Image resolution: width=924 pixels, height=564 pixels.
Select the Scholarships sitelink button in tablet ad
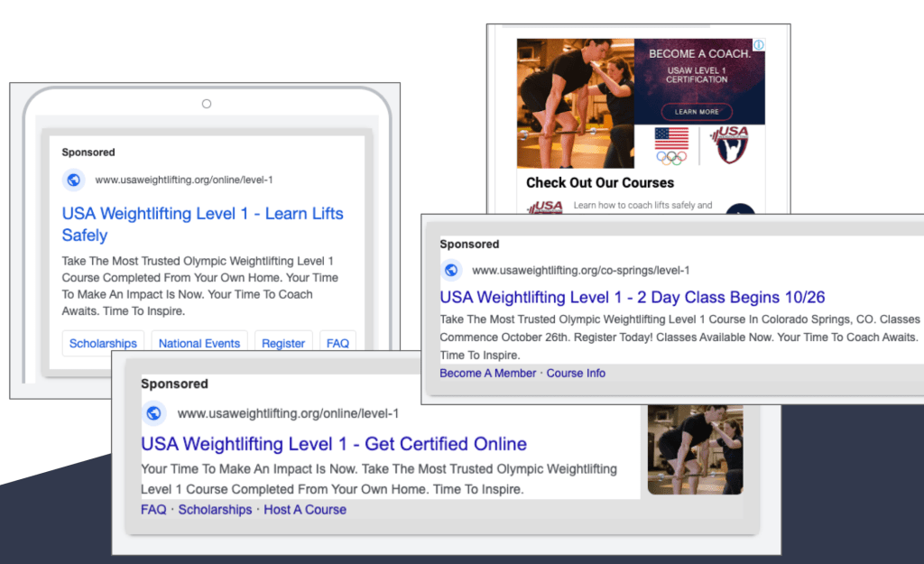[x=103, y=343]
